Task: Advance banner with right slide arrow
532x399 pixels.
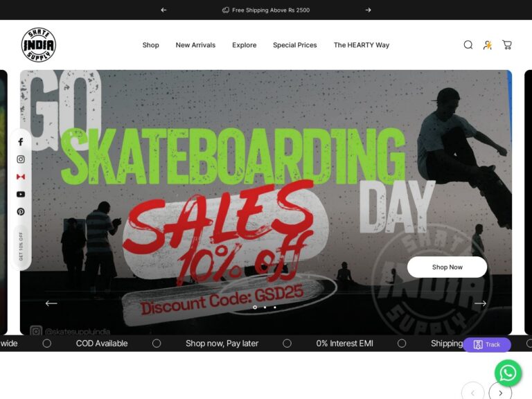Action: (x=480, y=303)
